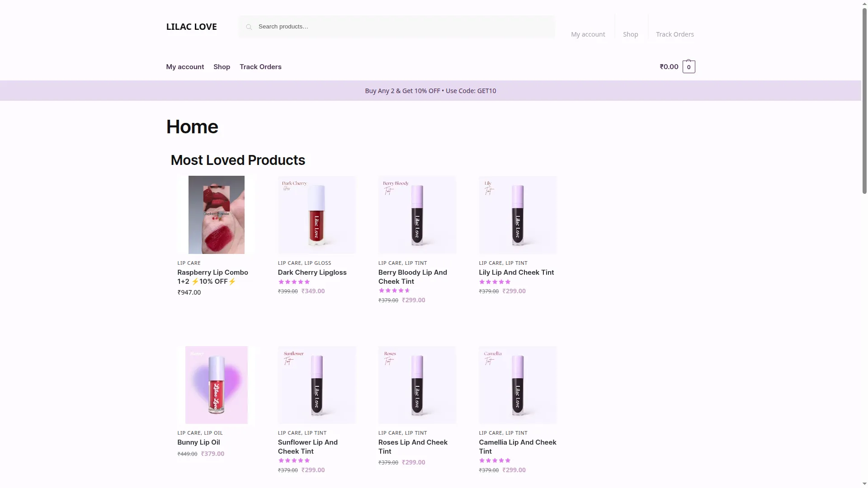Click the Home page heading
This screenshot has height=488, width=868.
192,127
